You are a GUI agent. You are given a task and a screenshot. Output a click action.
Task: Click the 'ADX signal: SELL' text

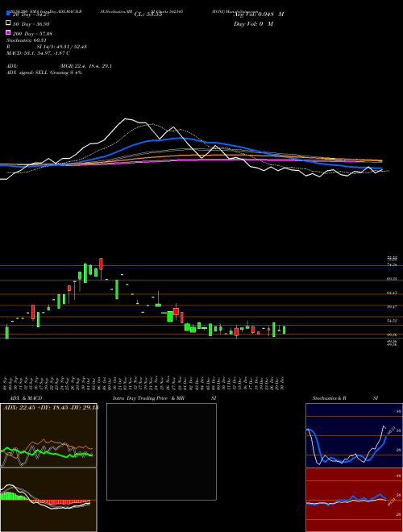pyautogui.click(x=29, y=73)
